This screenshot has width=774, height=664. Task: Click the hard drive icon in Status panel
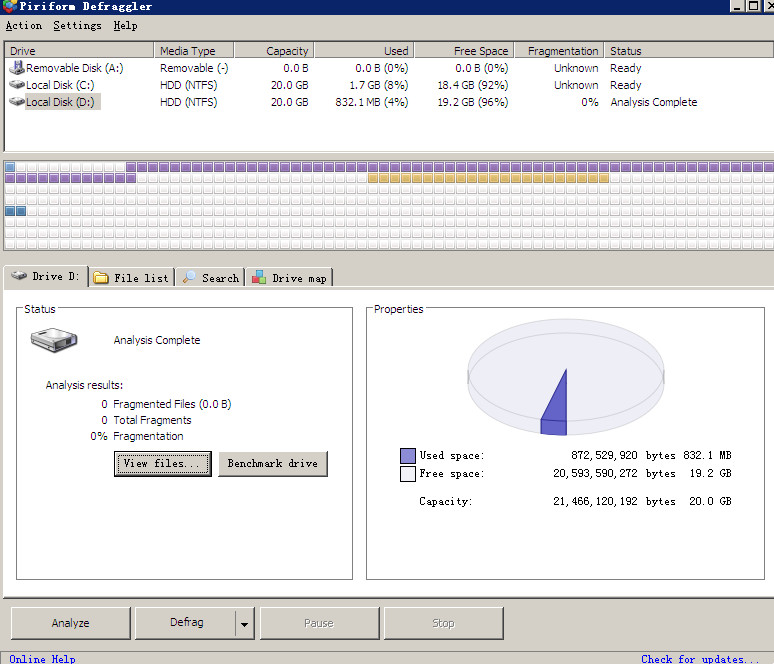click(54, 340)
